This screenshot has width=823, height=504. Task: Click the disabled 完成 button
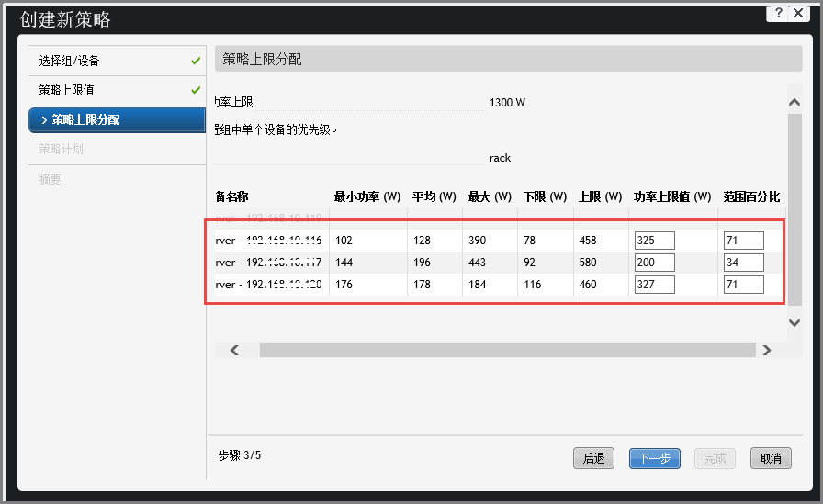[715, 458]
